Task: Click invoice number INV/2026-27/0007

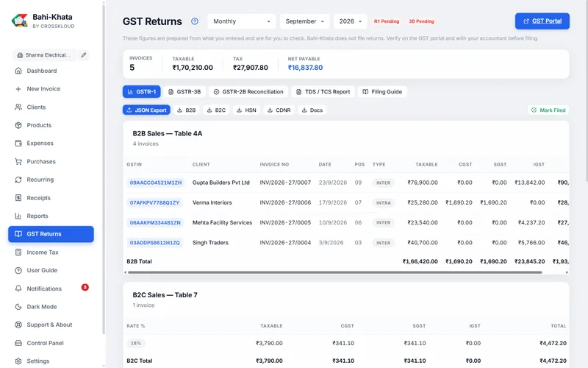Action: (x=285, y=183)
